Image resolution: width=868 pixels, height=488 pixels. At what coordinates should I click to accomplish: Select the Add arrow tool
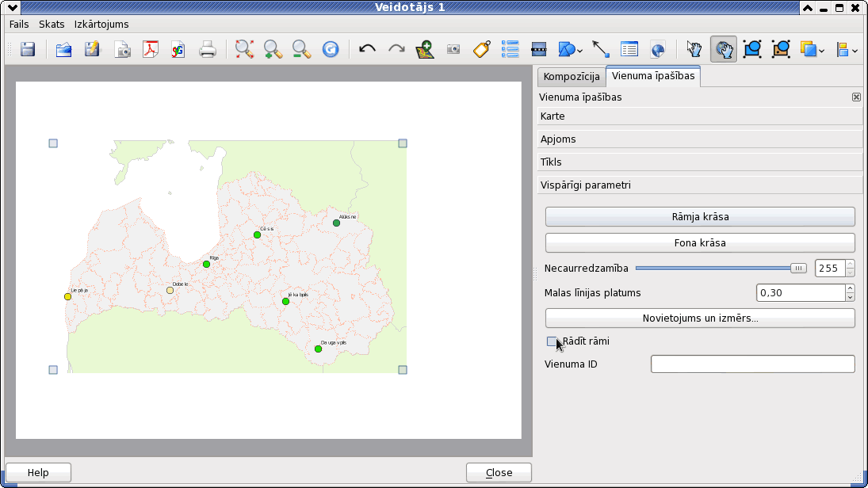[x=601, y=49]
